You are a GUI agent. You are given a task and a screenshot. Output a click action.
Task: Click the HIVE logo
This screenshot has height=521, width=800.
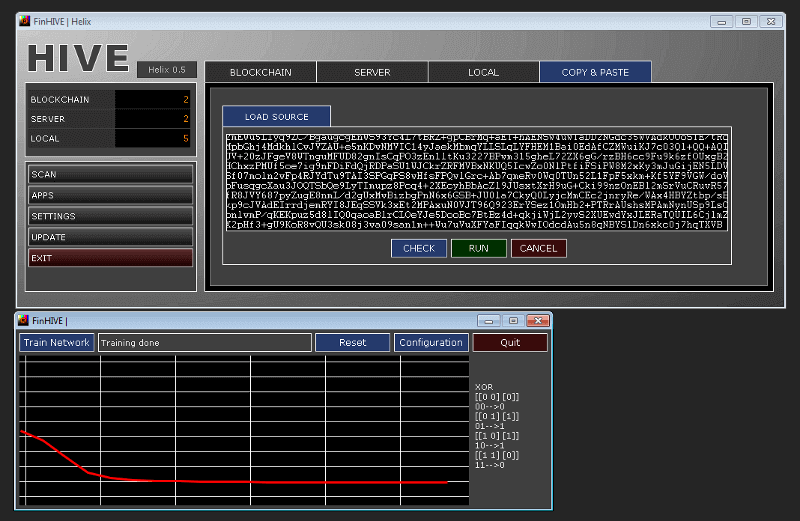[x=79, y=58]
